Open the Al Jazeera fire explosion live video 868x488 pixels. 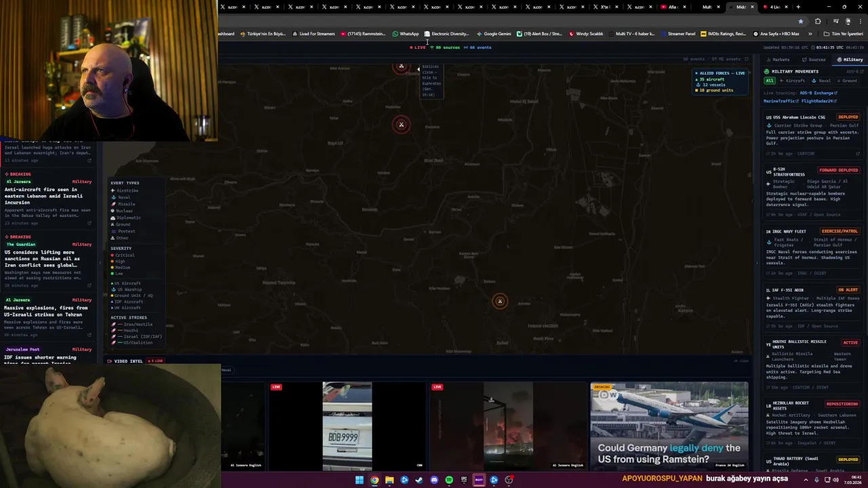pyautogui.click(x=508, y=425)
